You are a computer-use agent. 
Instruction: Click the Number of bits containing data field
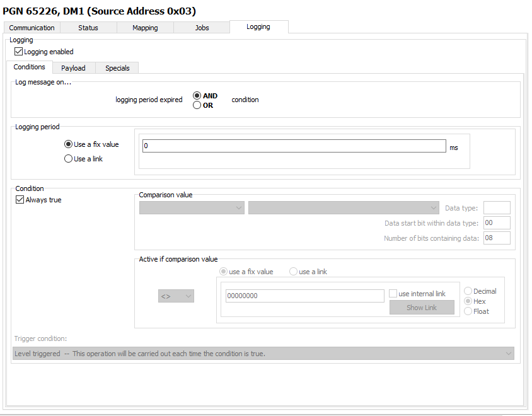(x=497, y=238)
